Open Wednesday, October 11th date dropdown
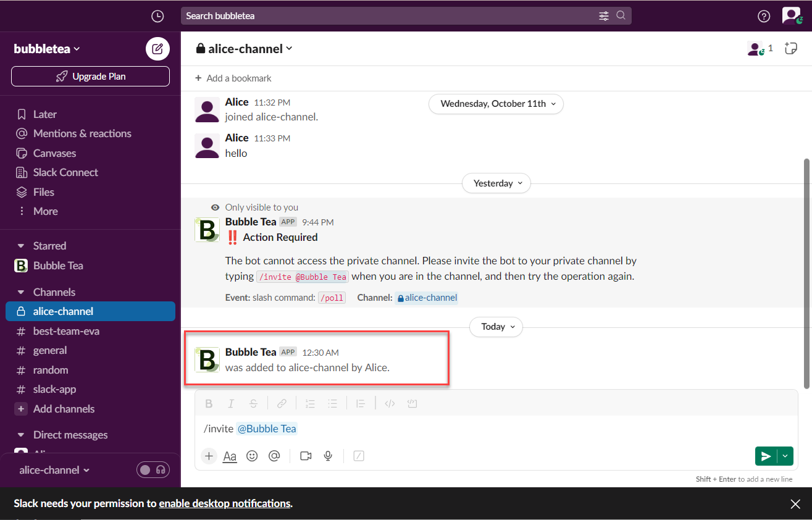 point(496,104)
